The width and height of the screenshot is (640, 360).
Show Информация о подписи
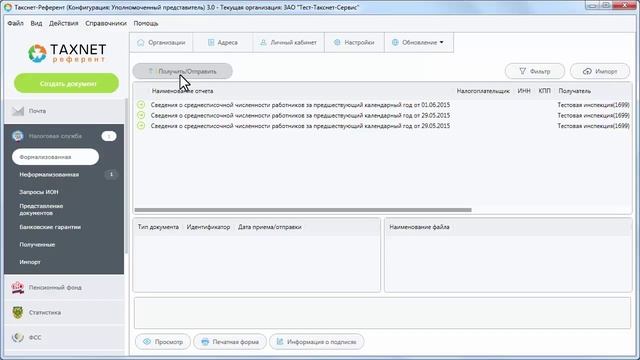coord(316,342)
